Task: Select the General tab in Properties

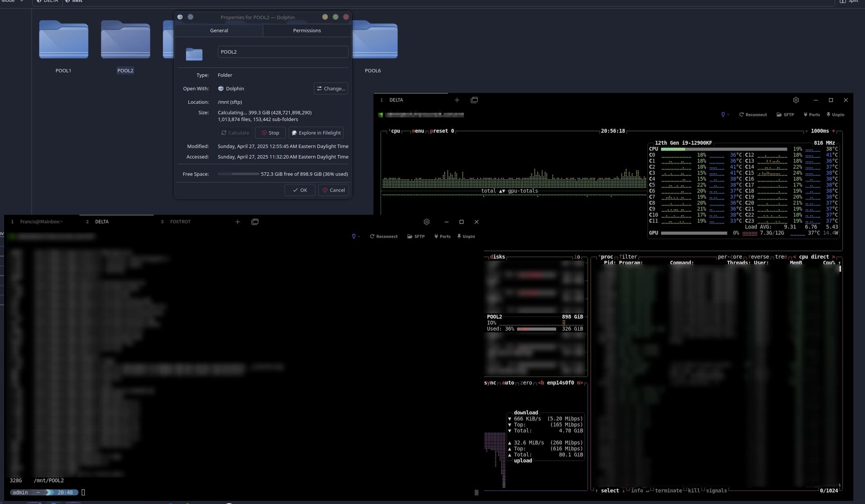Action: 219,31
